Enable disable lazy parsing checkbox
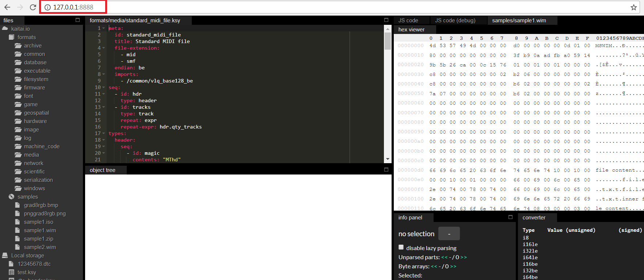This screenshot has height=280, width=644. [x=401, y=248]
